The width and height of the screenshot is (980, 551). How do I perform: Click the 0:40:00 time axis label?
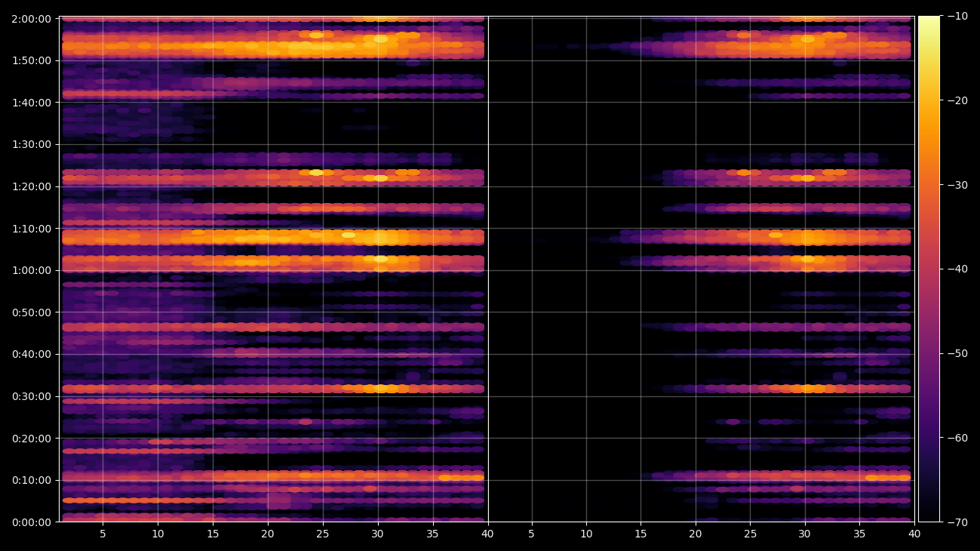coord(31,354)
